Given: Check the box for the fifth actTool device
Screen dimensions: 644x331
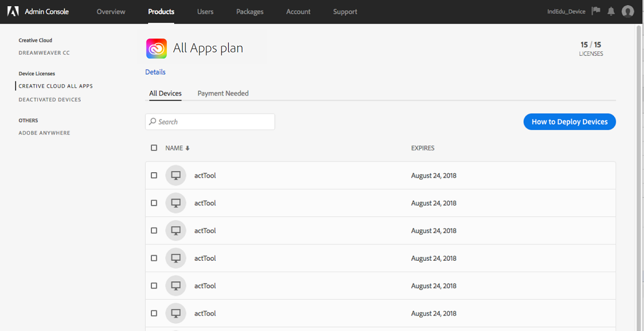Looking at the screenshot, I should [x=154, y=286].
